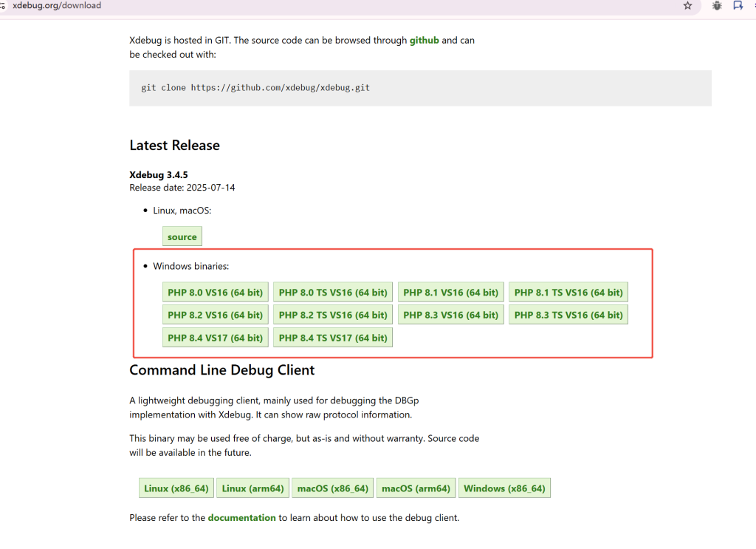
Task: Download PHP 8.4 TS VS17 (64 bit)
Action: [333, 338]
